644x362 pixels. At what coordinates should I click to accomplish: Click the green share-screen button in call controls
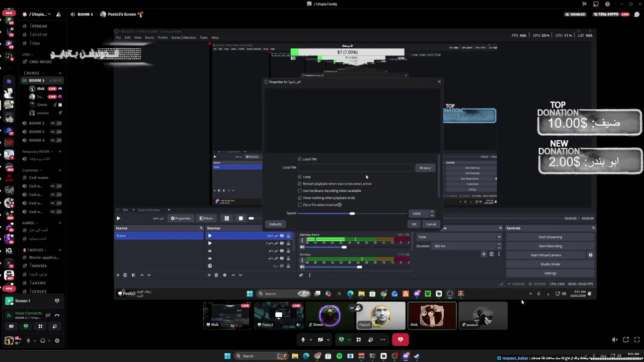[x=342, y=339]
